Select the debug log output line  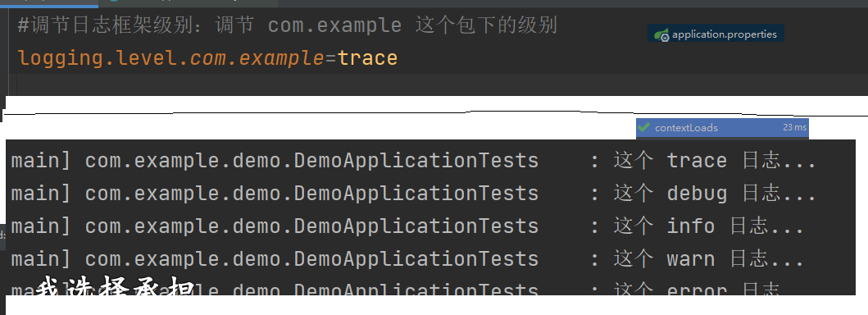coord(414,194)
